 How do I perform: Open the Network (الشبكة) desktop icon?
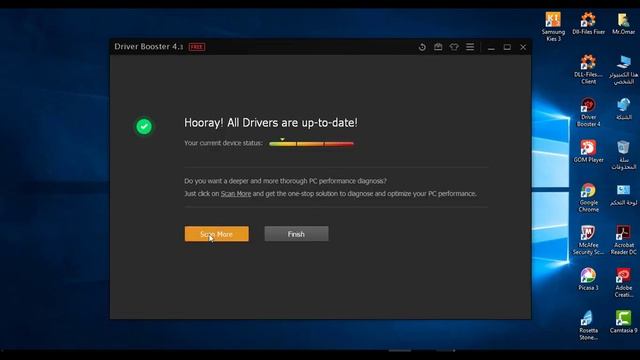click(x=623, y=109)
